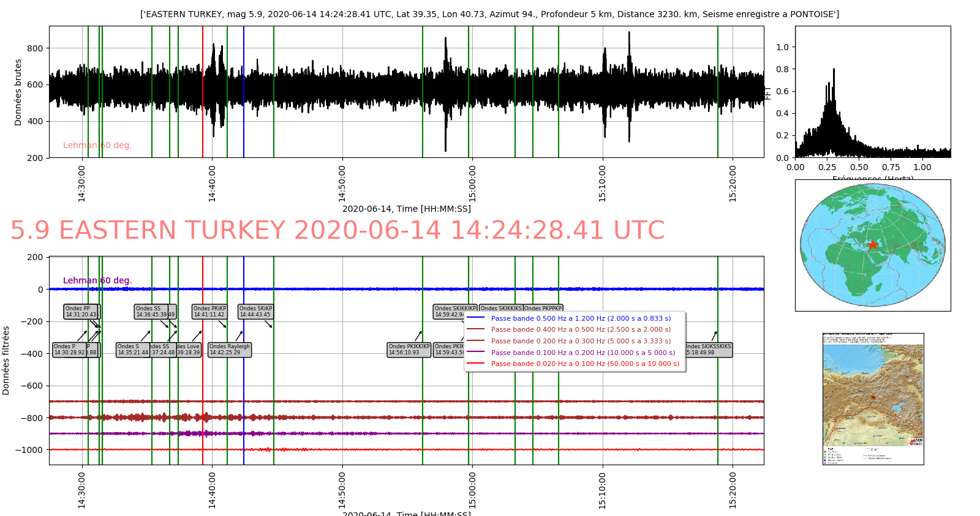Select legend entry 0.500 Hz a 1.200 Hz

tap(581, 318)
